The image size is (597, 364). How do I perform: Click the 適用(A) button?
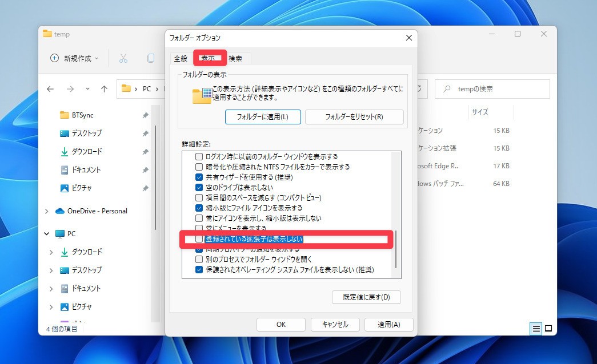[388, 325]
